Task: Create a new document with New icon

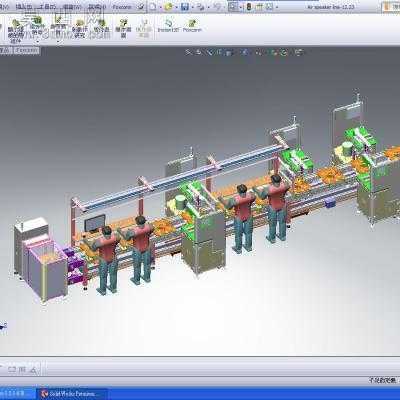Action: tap(152, 7)
